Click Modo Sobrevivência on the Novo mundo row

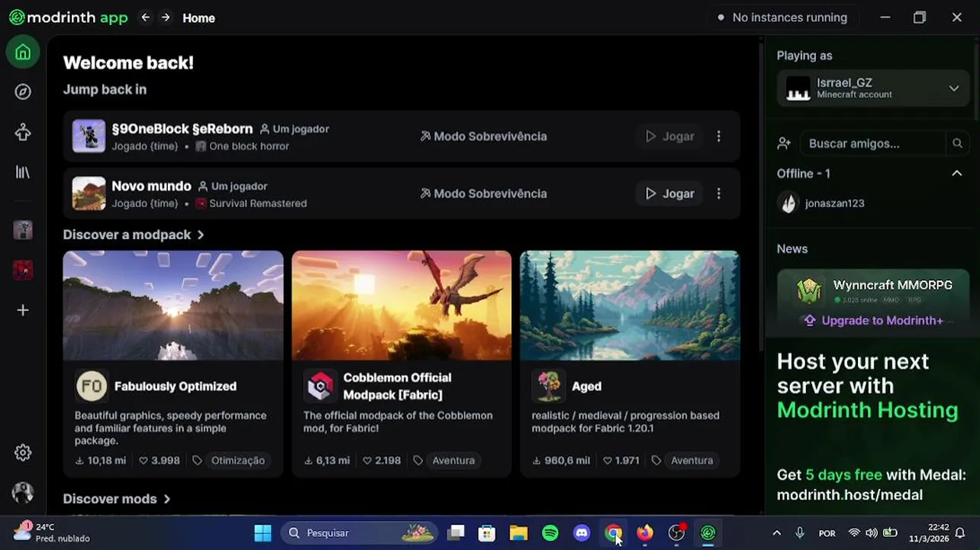pyautogui.click(x=483, y=193)
